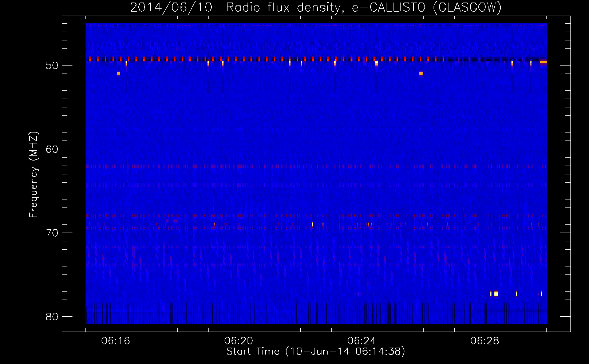Click the 06:20 time tick label
Viewport: 589px width, 364px height.
click(239, 341)
